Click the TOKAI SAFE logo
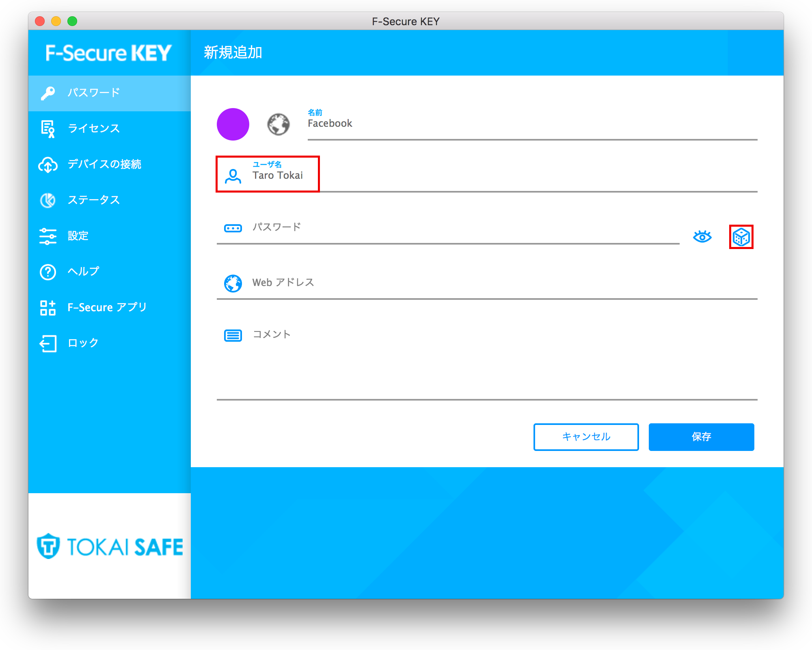This screenshot has width=812, height=650. pos(110,546)
